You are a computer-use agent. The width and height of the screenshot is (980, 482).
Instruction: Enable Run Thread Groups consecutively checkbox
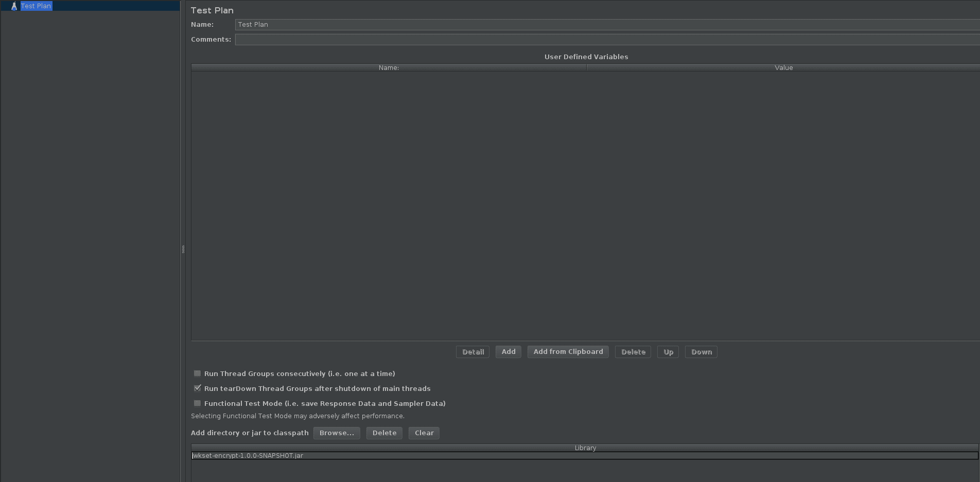[x=197, y=373]
